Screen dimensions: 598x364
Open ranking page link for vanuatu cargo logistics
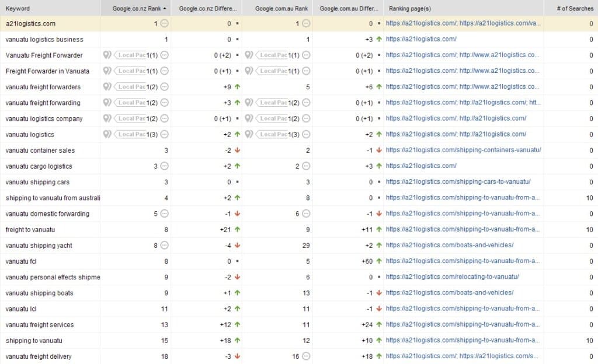tap(421, 166)
